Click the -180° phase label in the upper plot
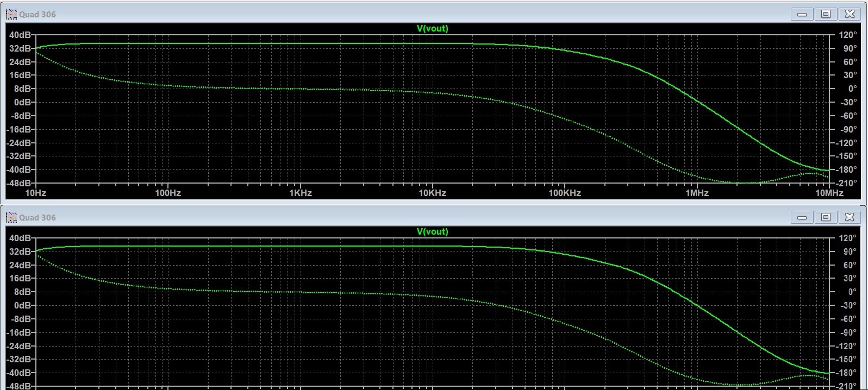This screenshot has height=390, width=868. click(847, 169)
